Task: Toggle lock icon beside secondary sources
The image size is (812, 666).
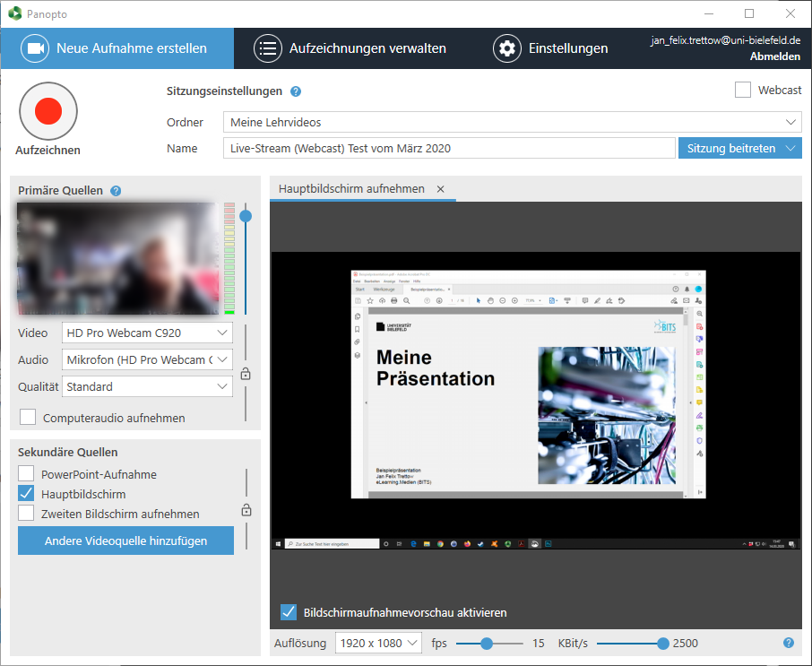Action: tap(246, 510)
